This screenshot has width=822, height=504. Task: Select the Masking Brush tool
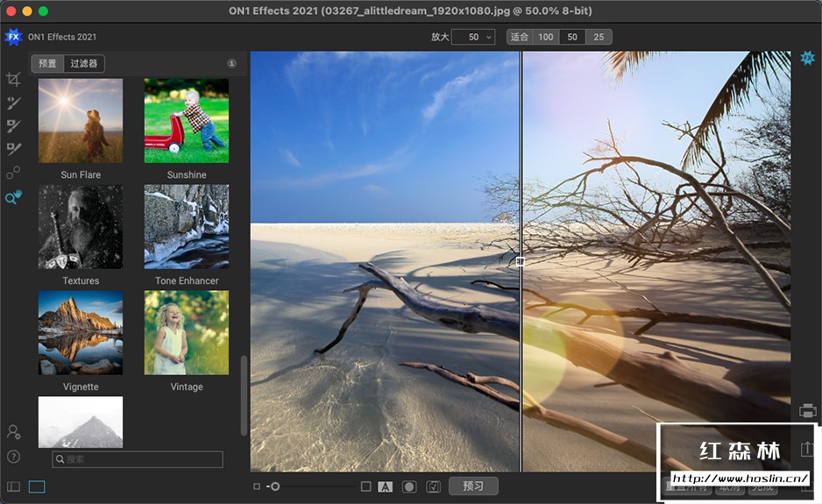pos(14,103)
